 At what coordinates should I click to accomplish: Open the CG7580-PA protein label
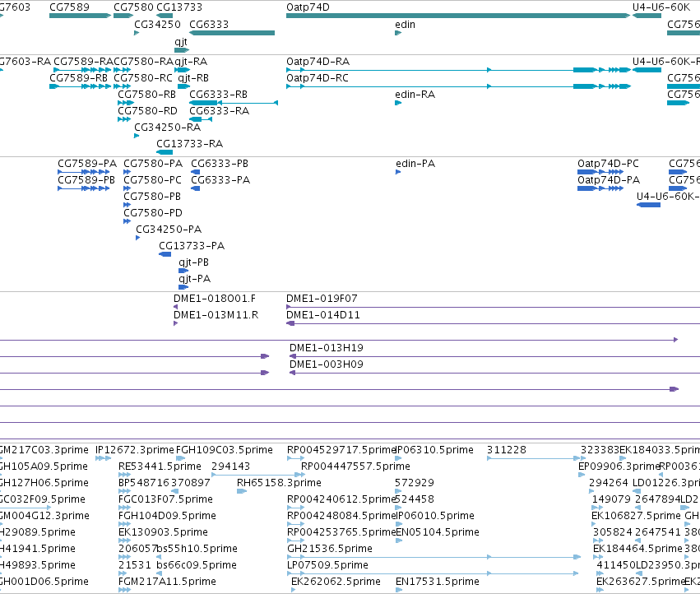tap(153, 164)
